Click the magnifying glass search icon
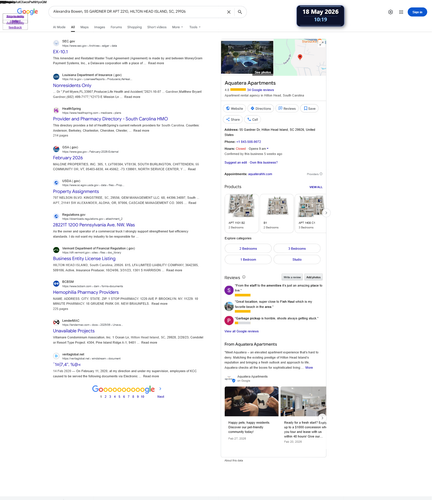The image size is (437, 500). click(x=240, y=12)
